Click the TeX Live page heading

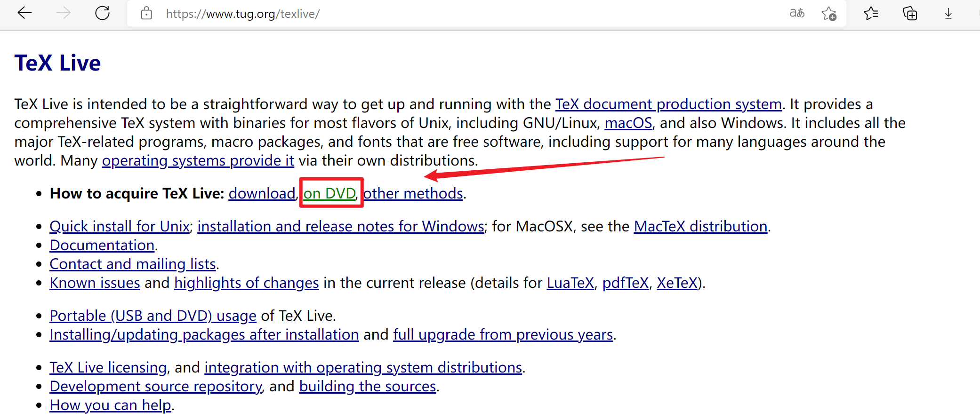57,63
